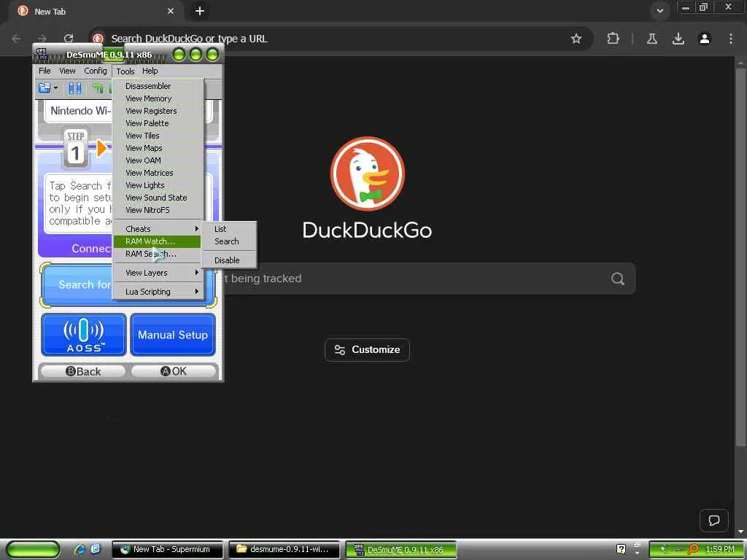Switch to DeSmuME taskbar button
Image resolution: width=747 pixels, height=560 pixels.
401,550
